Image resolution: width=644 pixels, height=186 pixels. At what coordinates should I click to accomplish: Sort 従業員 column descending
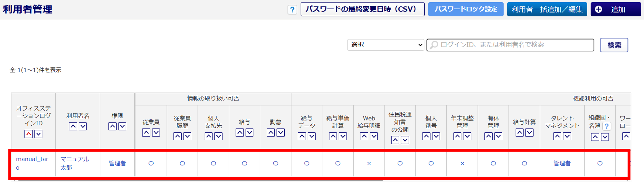tap(156, 132)
